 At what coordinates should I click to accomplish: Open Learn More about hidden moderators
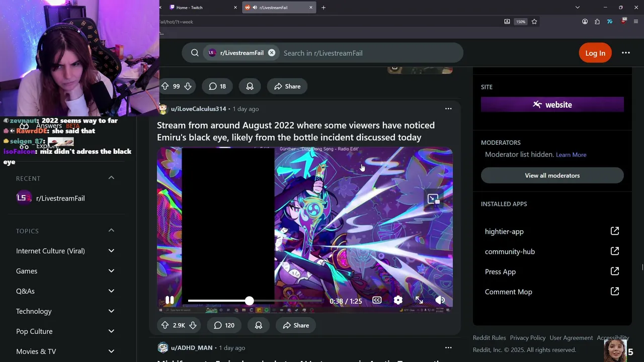tap(571, 155)
